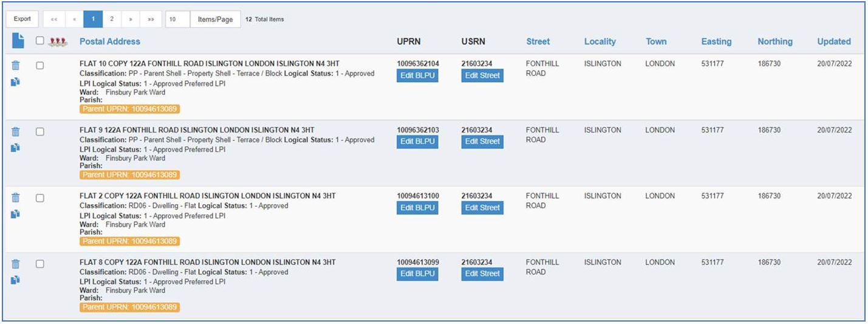Tick the select-all checkbox in header
The height and width of the screenshot is (324, 868).
[39, 41]
